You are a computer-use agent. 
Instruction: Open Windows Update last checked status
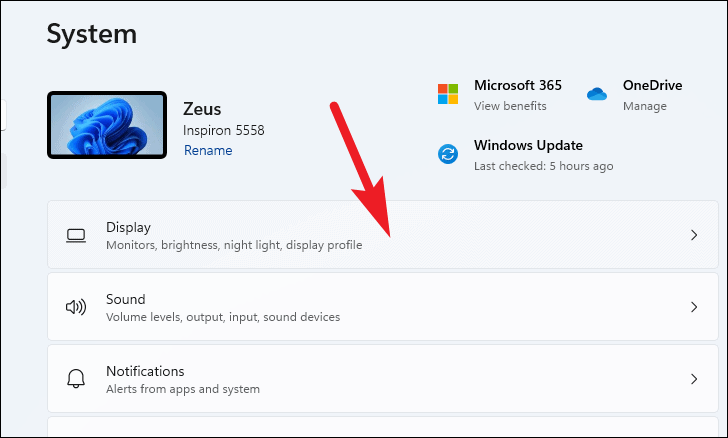(x=543, y=166)
